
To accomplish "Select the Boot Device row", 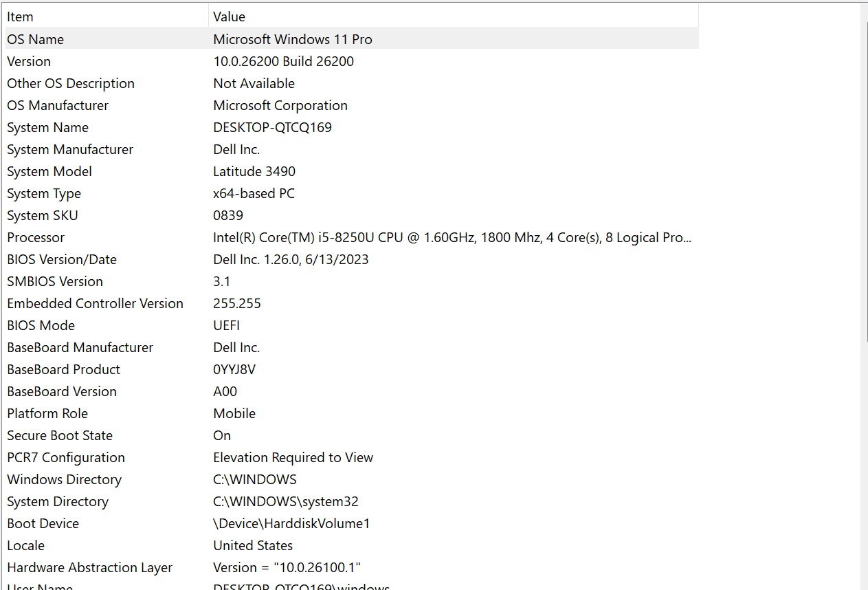I will [351, 523].
